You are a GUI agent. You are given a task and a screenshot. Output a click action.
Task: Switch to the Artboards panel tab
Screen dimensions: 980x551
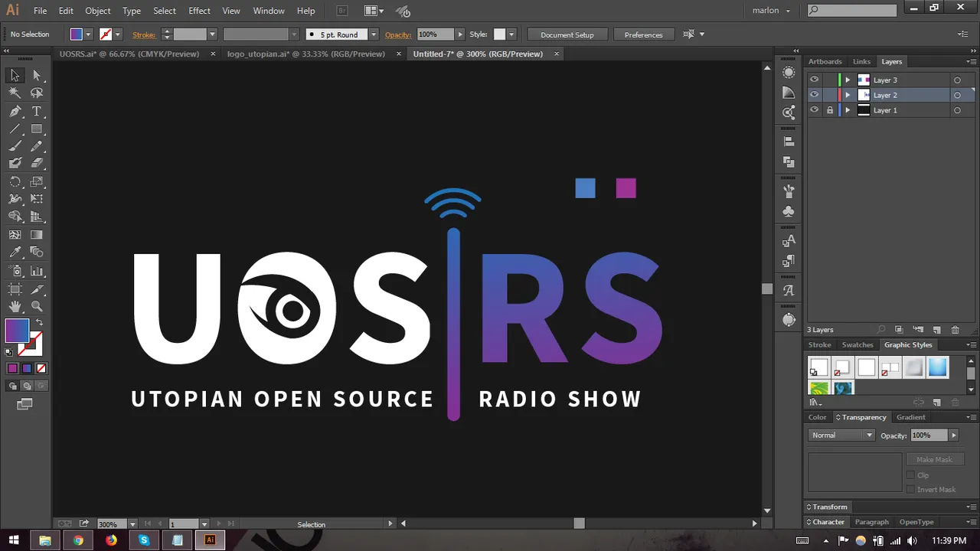coord(825,61)
